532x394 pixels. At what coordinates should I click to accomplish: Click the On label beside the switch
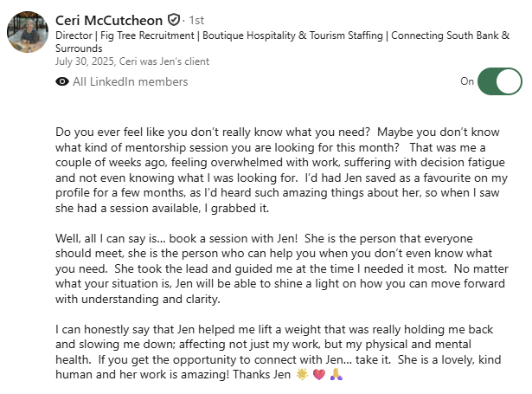[467, 81]
